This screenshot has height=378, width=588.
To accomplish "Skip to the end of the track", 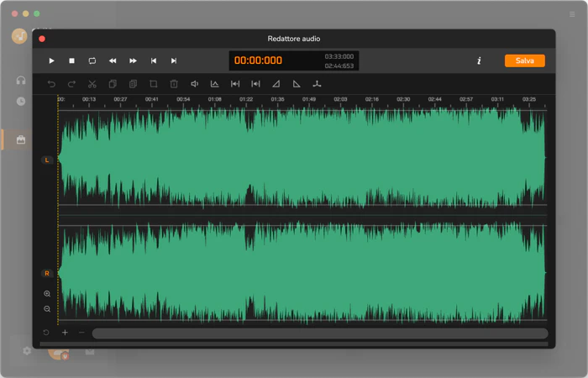I will tap(174, 60).
